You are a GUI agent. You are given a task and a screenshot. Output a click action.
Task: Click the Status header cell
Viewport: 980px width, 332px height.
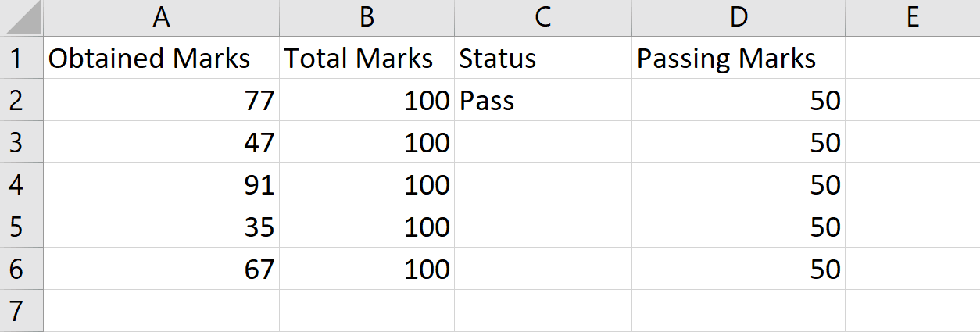543,58
